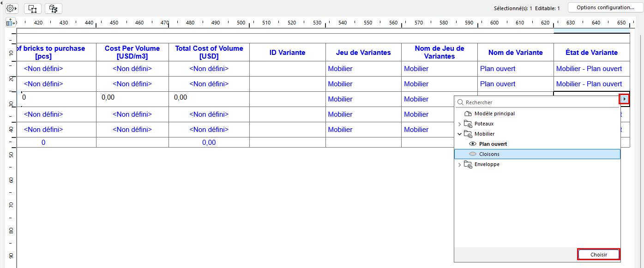Screen dimensions: 644x268
Task: Click the 'Editable: 1' status text
Action: pyautogui.click(x=548, y=8)
